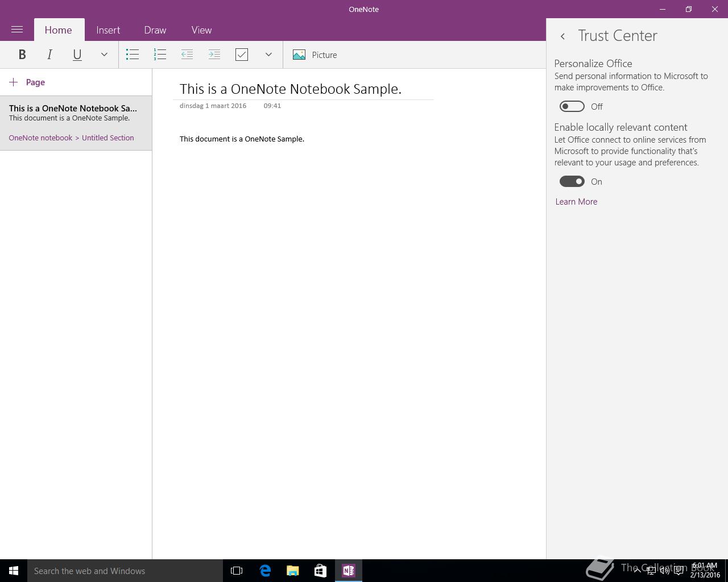Select the 'This is a OneNote Notebook Sa...' page
Viewport: 728px width, 582px height.
pos(76,123)
